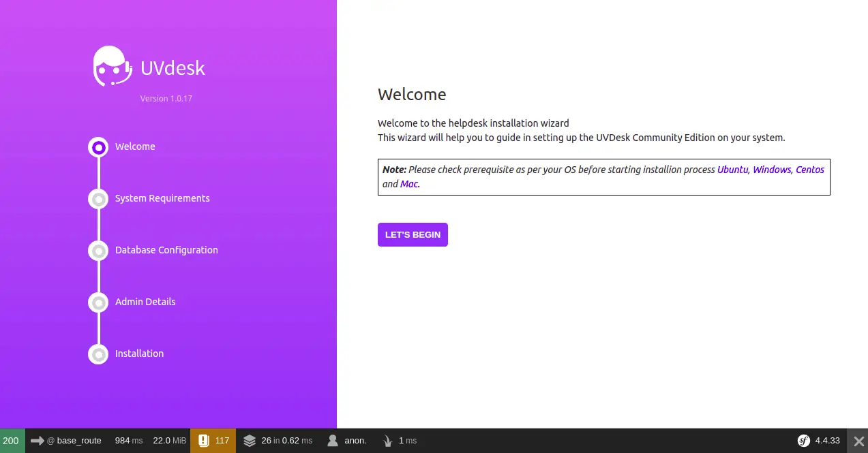Click the Database Configuration step circle
Screen dimensions: 868x453
click(99, 251)
